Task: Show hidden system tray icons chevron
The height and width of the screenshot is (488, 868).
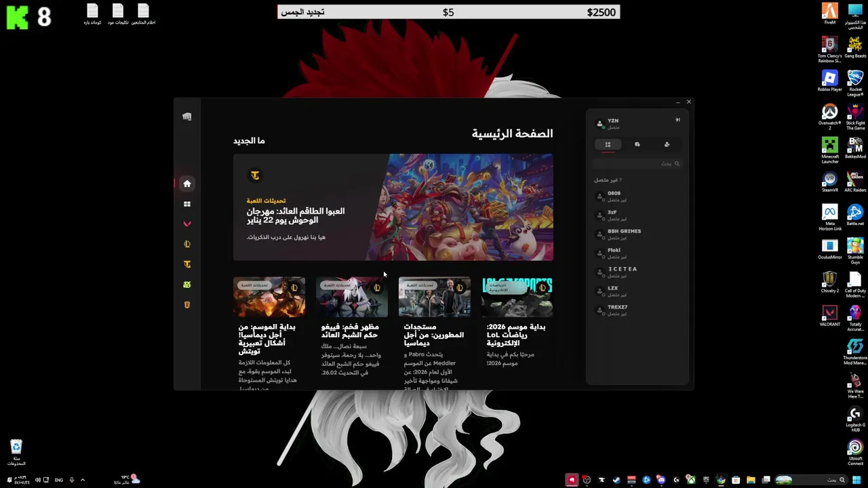Action: [x=83, y=480]
